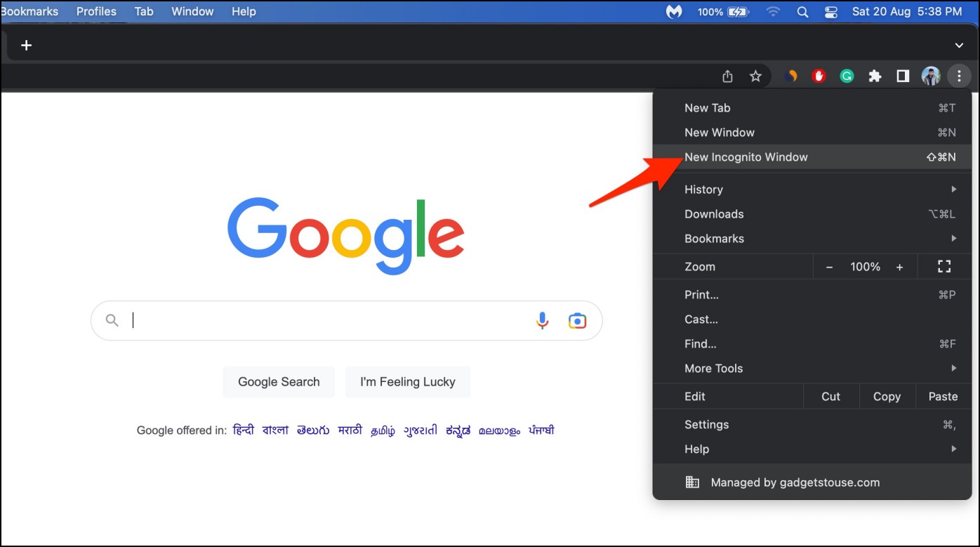Open the Chrome profile avatar
The image size is (980, 547).
tap(931, 76)
